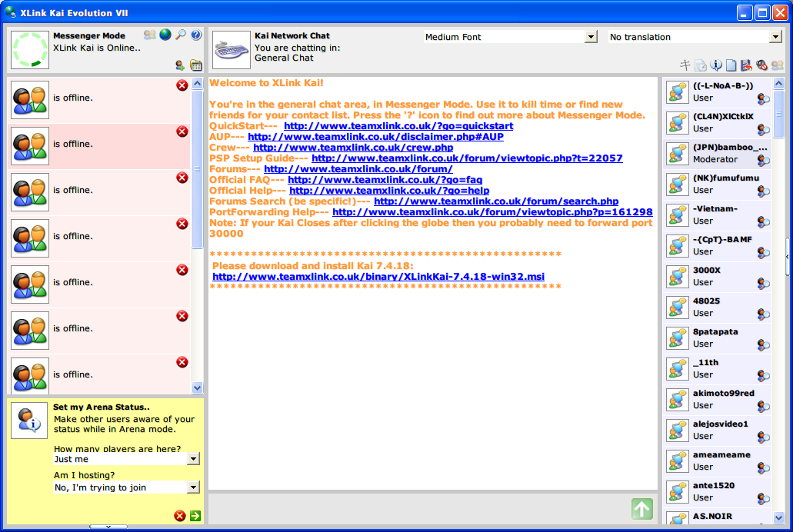Click the contact list scrollbar thumb
Viewport: 793px width, 532px height.
pyautogui.click(x=197, y=169)
